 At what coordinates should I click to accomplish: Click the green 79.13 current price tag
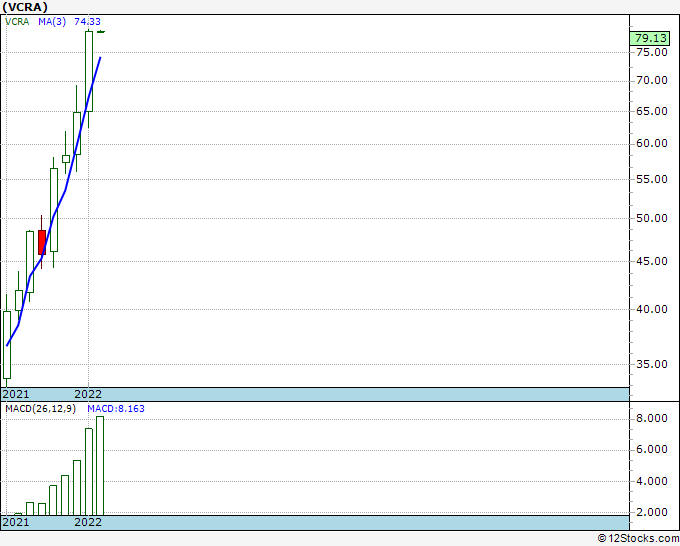click(650, 39)
